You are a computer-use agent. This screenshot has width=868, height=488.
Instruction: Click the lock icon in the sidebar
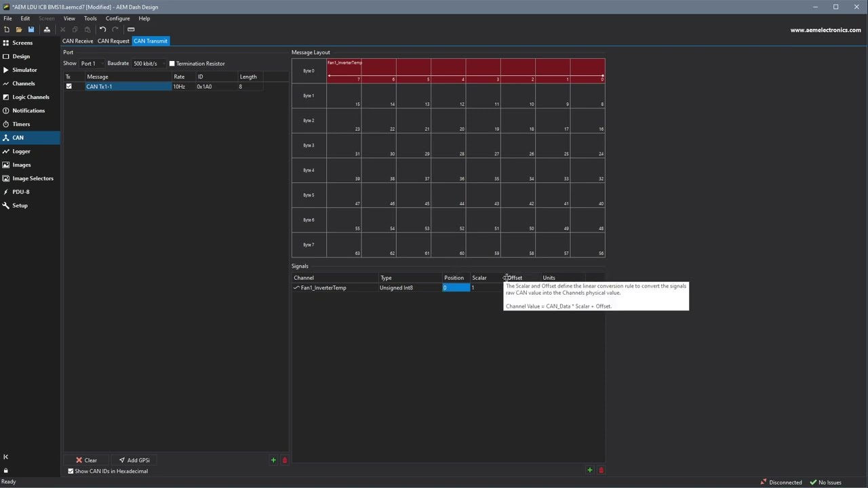pos(5,470)
